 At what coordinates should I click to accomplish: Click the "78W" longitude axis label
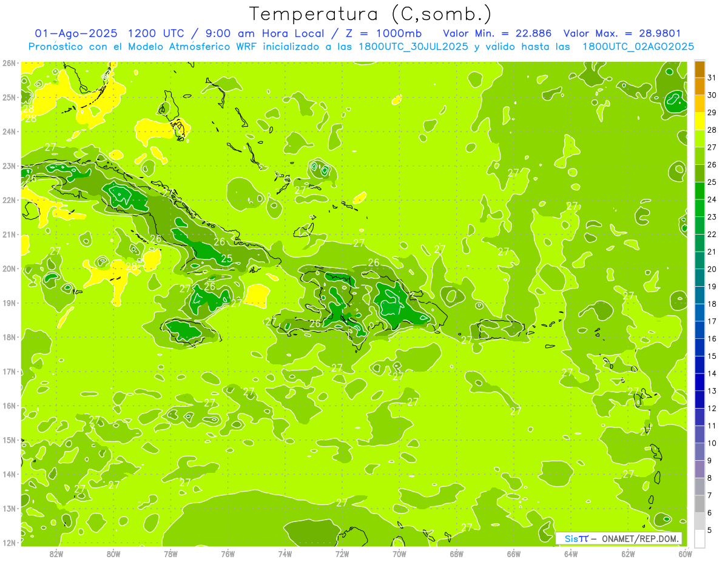tap(170, 554)
